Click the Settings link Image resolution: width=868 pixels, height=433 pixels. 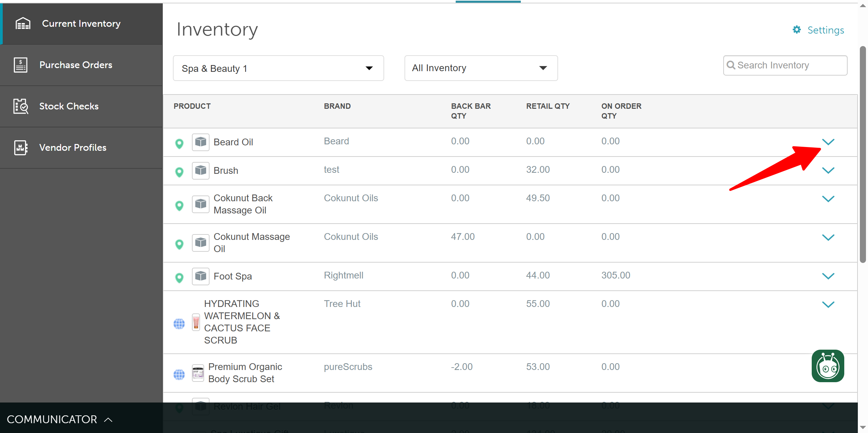[x=825, y=30]
